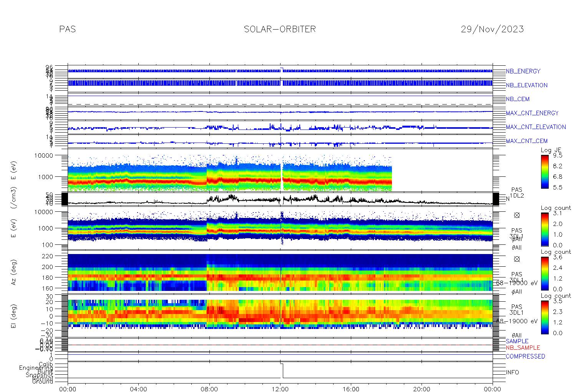This screenshot has width=581, height=392.
Task: Click the 08:00 time tick label
Action: pyautogui.click(x=209, y=389)
